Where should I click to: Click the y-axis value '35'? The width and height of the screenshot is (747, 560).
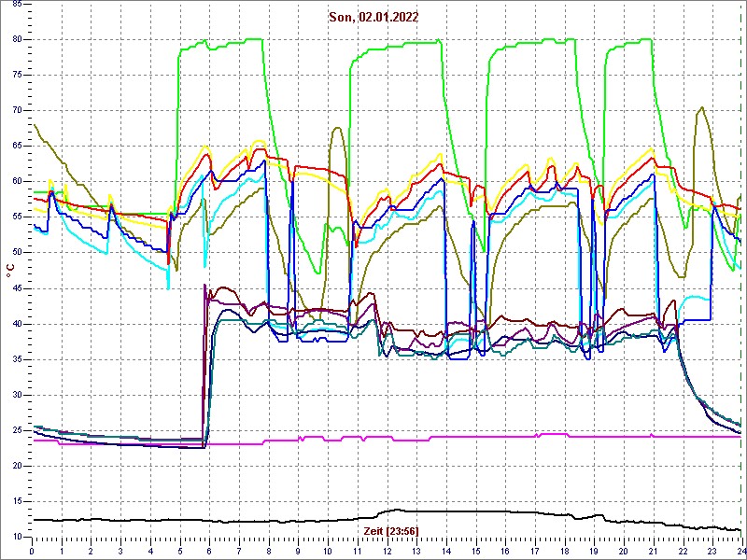17,359
